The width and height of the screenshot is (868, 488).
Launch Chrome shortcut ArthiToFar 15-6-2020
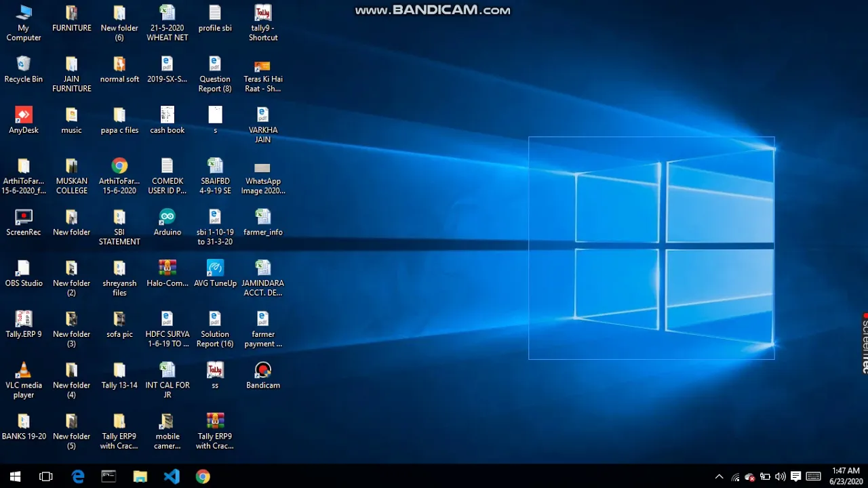point(119,176)
